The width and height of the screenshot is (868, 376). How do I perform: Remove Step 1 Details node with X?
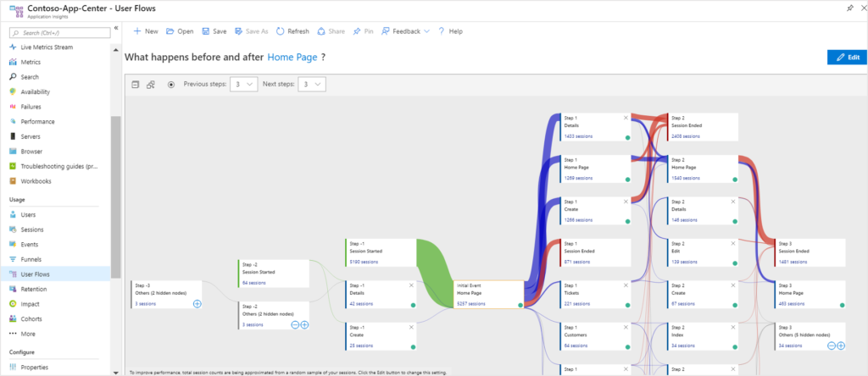(626, 117)
